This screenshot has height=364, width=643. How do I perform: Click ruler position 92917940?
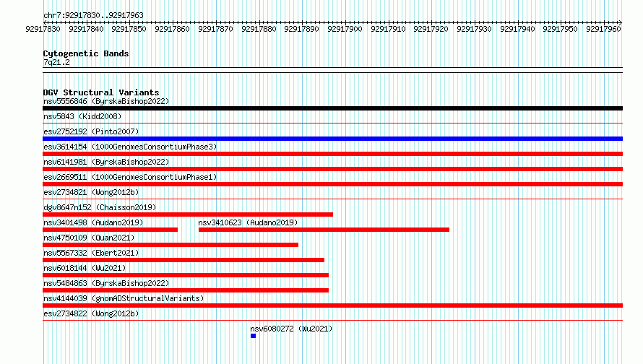point(517,29)
